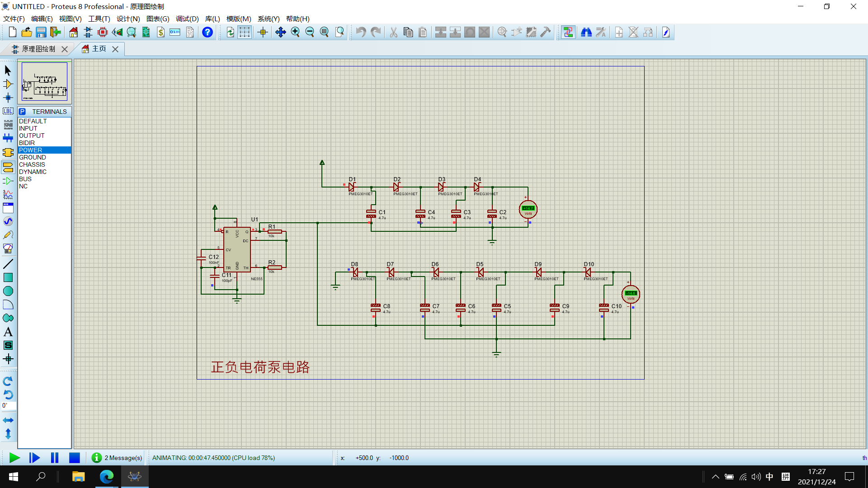Flip vertically with the Y-mirror icon

click(8, 434)
